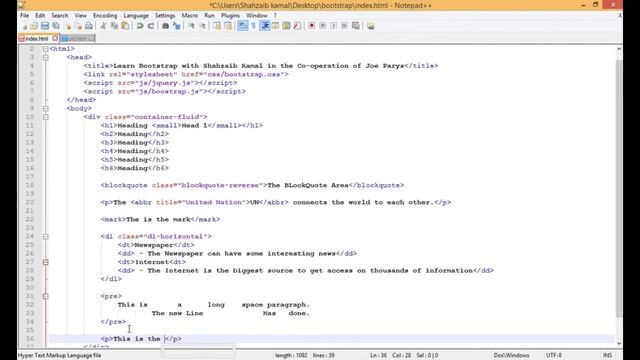Toggle synchronize horizontal scrolling
Viewport: 640px width, 360px height.
(228, 26)
